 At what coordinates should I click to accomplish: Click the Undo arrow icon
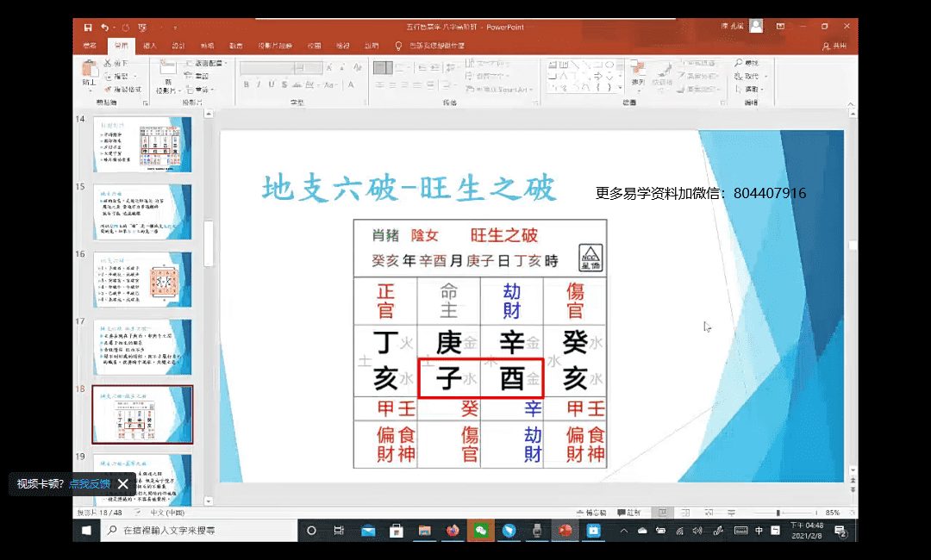(x=103, y=28)
